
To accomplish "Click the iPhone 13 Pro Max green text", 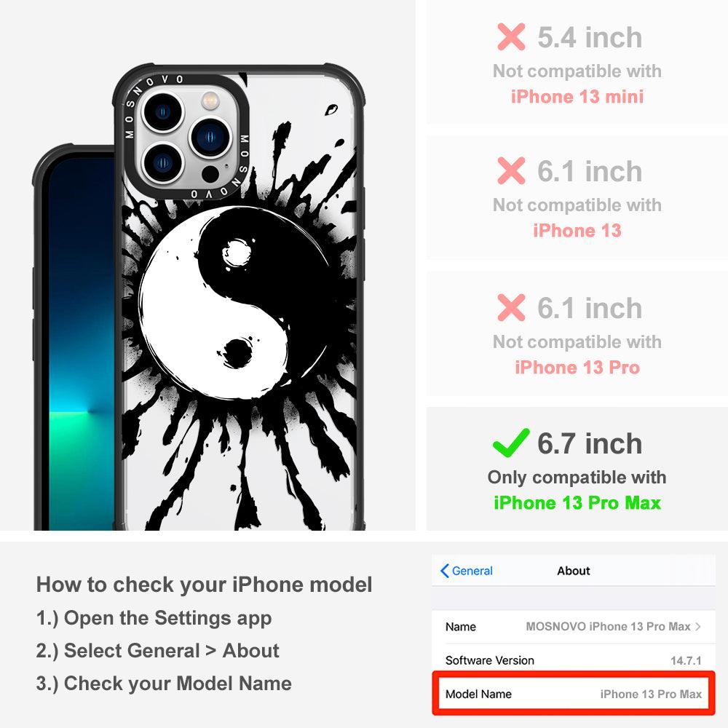I will click(x=577, y=503).
